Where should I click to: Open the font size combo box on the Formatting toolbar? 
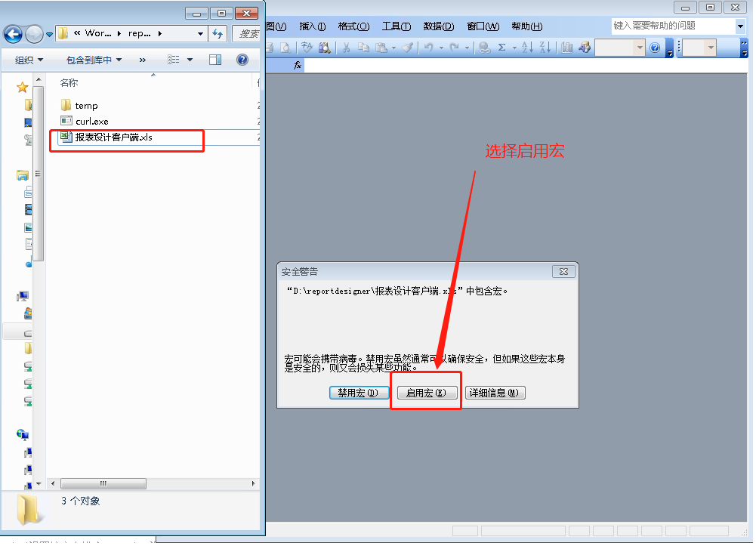pos(699,48)
